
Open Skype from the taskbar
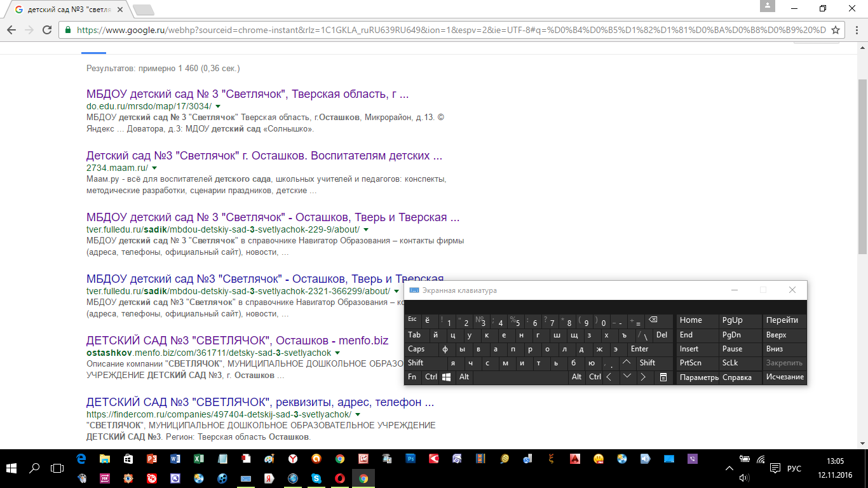(316, 478)
